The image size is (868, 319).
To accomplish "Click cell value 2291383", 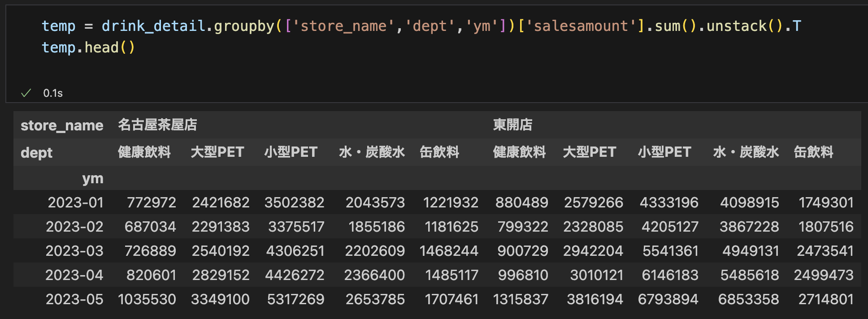I will 221,227.
